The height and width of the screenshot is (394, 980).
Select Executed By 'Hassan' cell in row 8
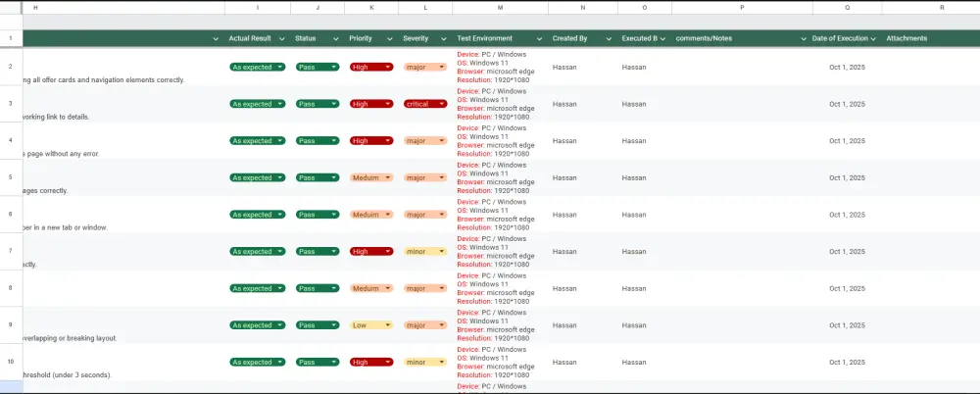point(645,288)
